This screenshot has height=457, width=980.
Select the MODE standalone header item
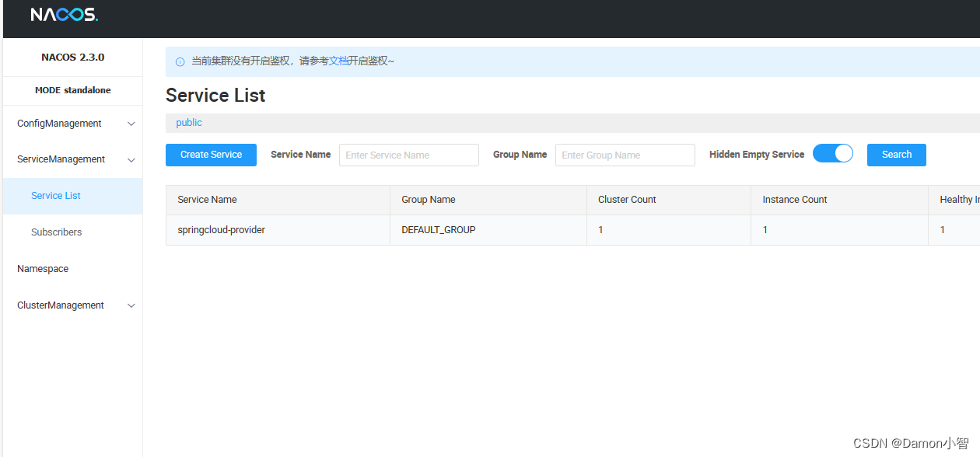(x=72, y=90)
